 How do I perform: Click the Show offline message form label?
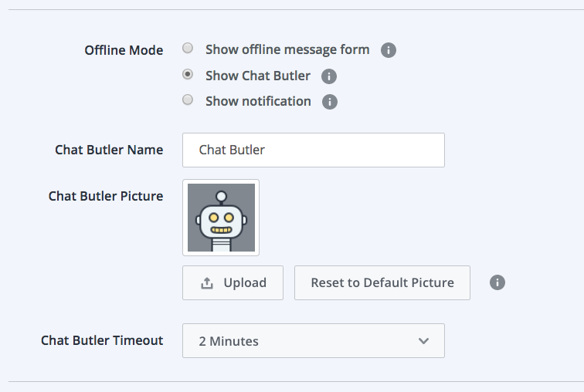click(x=287, y=49)
